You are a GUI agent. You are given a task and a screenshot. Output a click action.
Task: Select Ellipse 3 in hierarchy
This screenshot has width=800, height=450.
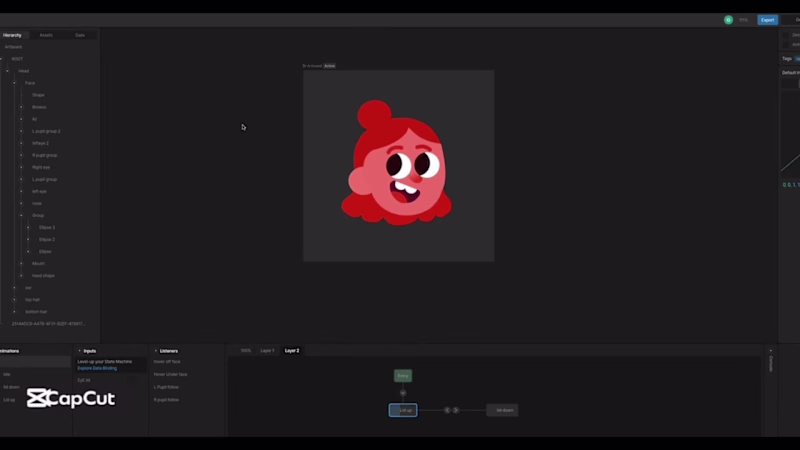click(49, 228)
